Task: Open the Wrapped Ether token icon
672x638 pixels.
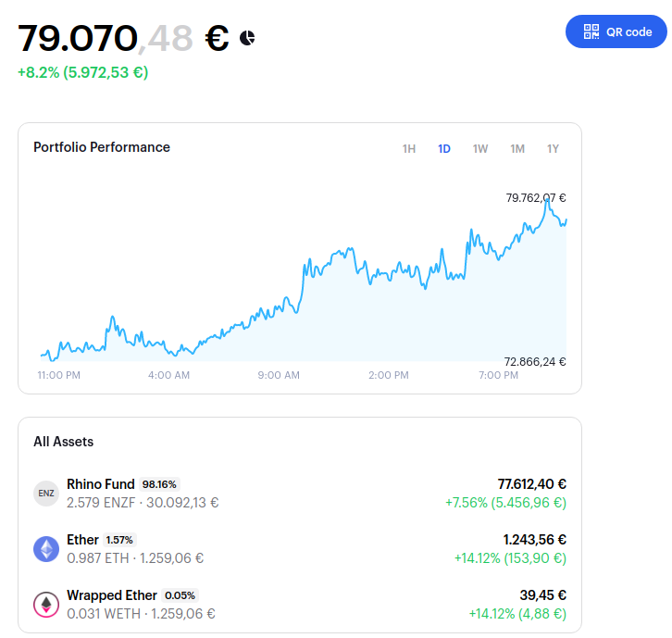Action: (x=46, y=605)
